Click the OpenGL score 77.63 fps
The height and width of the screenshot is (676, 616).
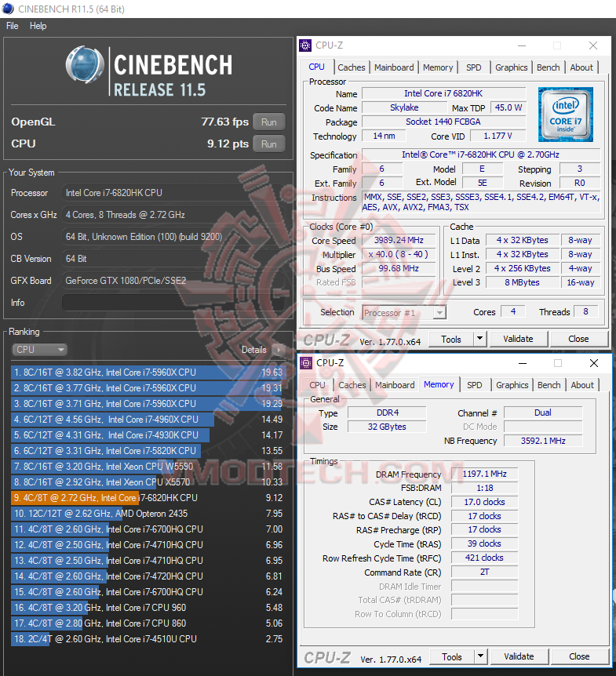pos(224,122)
